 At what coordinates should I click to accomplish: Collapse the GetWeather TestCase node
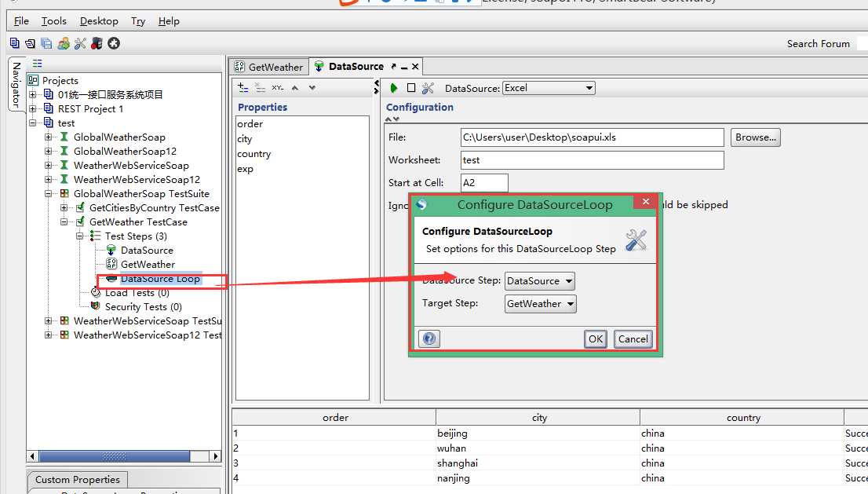[x=64, y=222]
